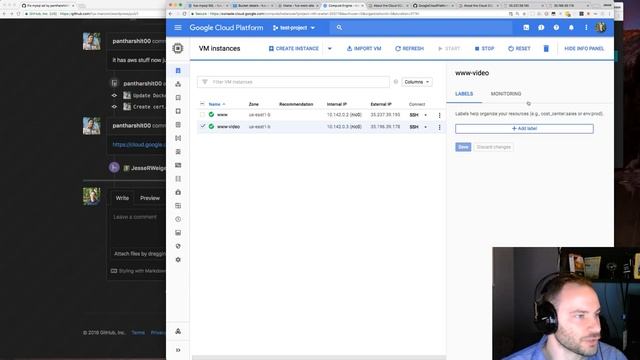Click the Compute Engine chip icon
This screenshot has height=360, width=640.
coord(178,48)
